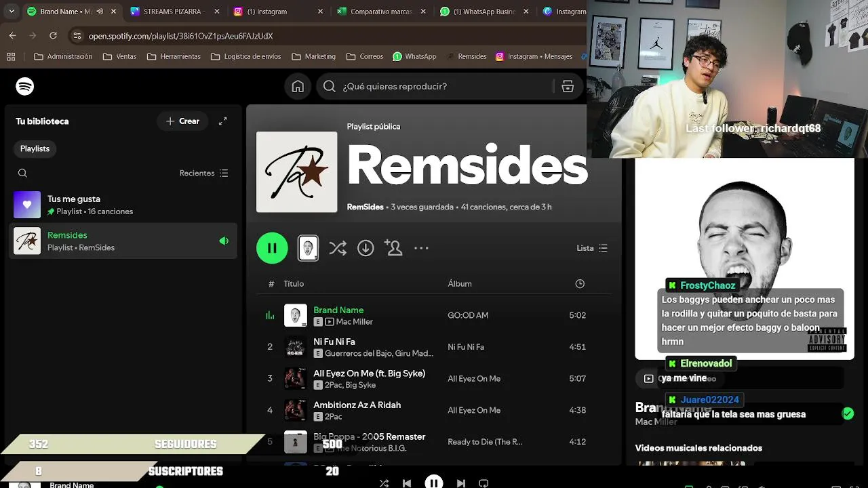The image size is (868, 488).
Task: Open the Mac Miller artist link in track row
Action: coord(355,322)
